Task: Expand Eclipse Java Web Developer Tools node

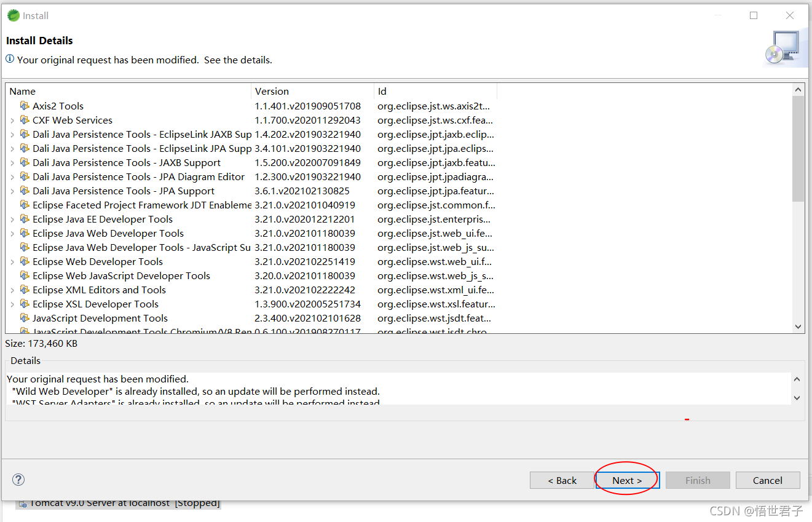Action: click(12, 233)
